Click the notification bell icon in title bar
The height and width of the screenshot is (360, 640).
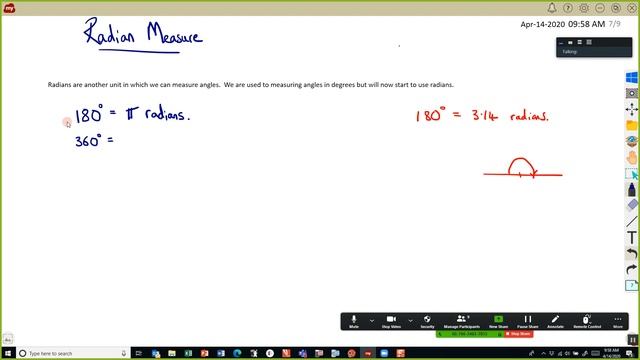click(x=551, y=8)
